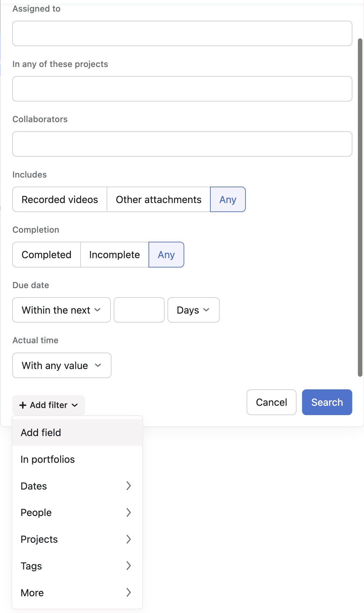The width and height of the screenshot is (364, 613).
Task: Choose Incomplete under Completion
Action: [x=114, y=255]
